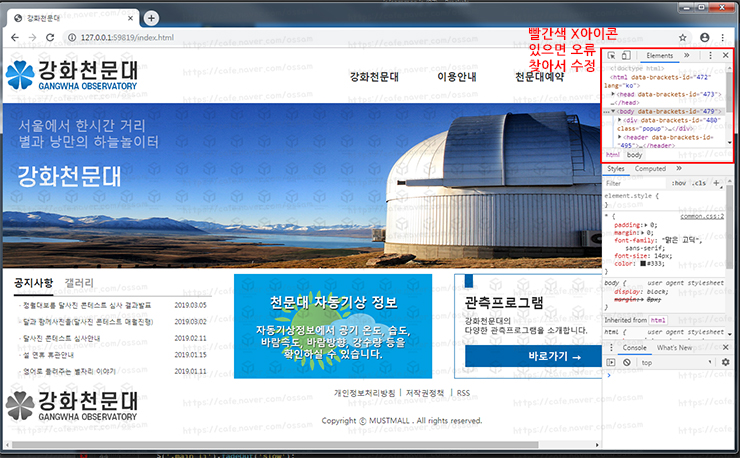Open a new browser tab
The height and width of the screenshot is (458, 740).
coord(151,18)
